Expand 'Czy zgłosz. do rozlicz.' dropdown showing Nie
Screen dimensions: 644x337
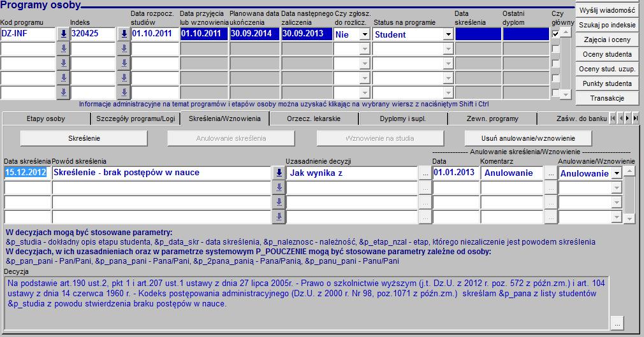click(x=365, y=34)
